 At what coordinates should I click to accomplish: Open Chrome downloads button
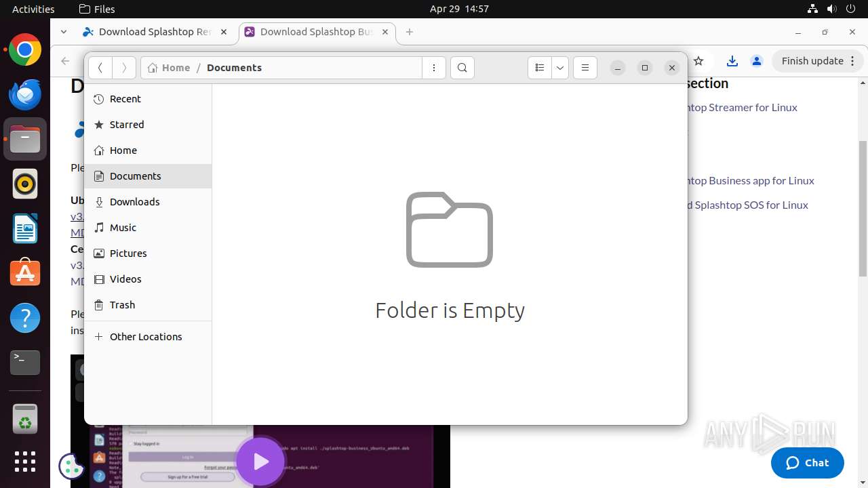(732, 61)
